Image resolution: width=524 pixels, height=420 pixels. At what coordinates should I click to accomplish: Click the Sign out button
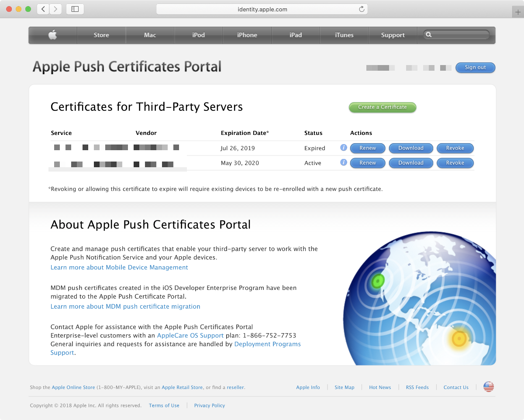pyautogui.click(x=475, y=67)
